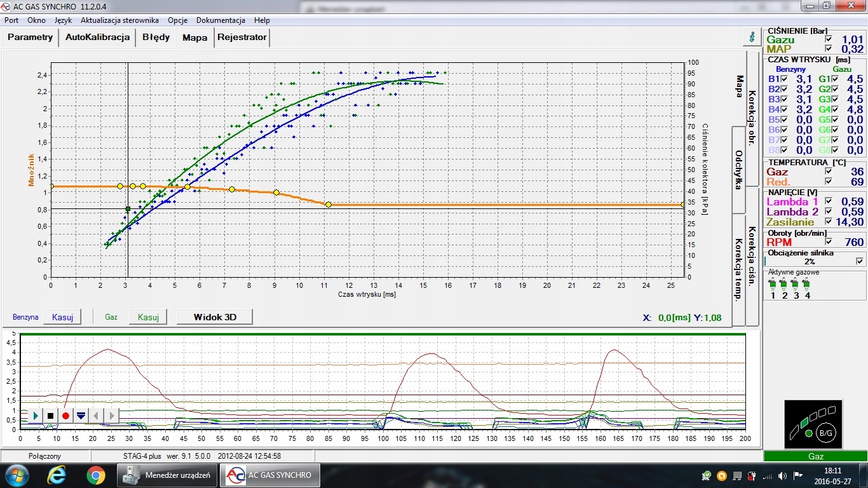Click the blue down-arrow save icon
The image size is (868, 488).
81,416
